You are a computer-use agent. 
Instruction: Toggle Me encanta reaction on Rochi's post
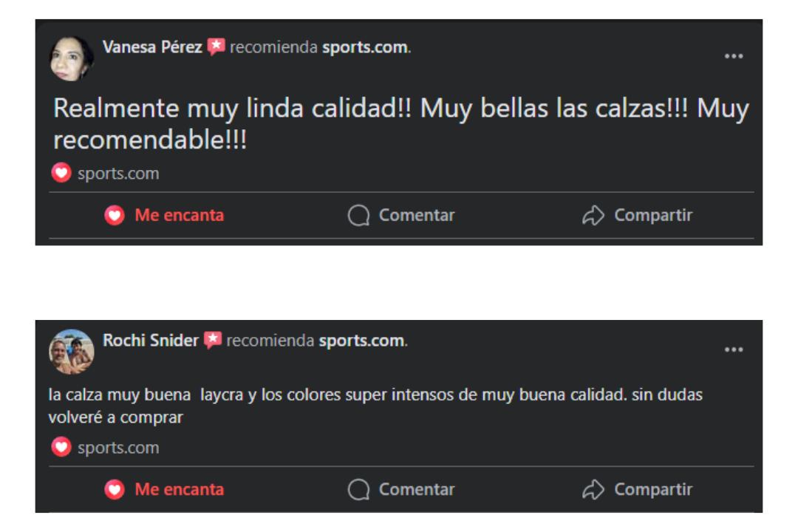pyautogui.click(x=164, y=489)
